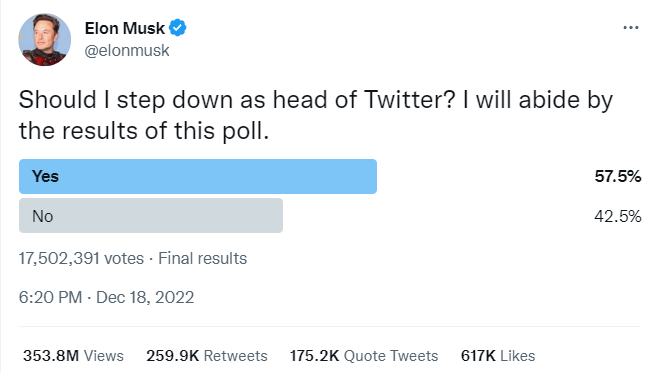Click the No label in poll
The image size is (655, 372).
[x=43, y=216]
